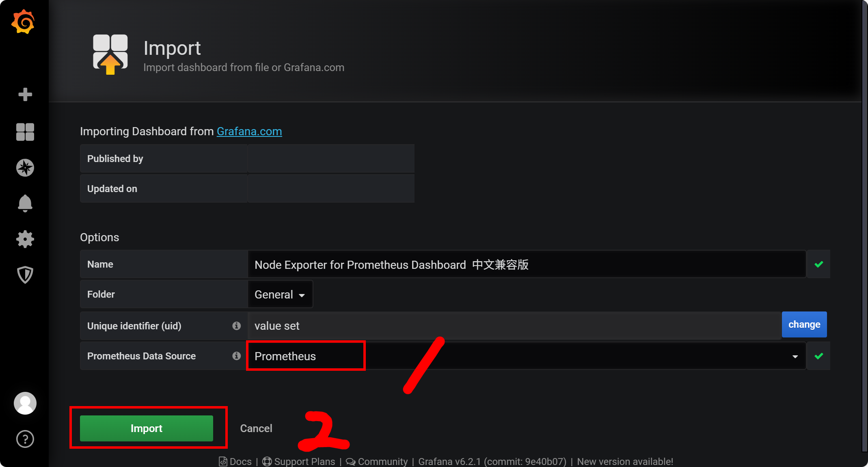Viewport: 868px width, 467px height.
Task: Click the 'Folder' label
Action: coord(101,294)
